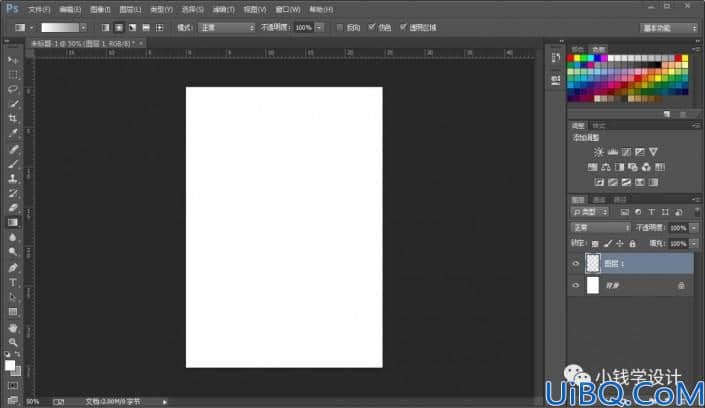The image size is (705, 408).
Task: Select the Rectangle shape tool
Action: coord(13,312)
